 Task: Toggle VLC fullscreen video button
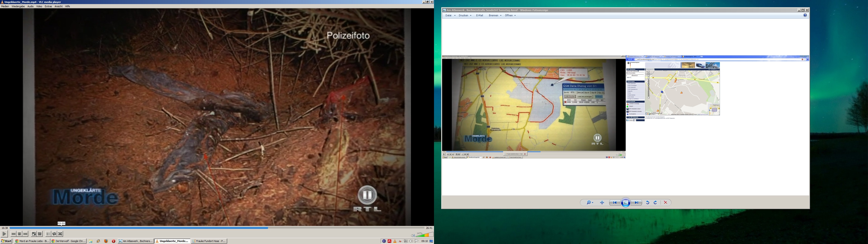[x=34, y=234]
